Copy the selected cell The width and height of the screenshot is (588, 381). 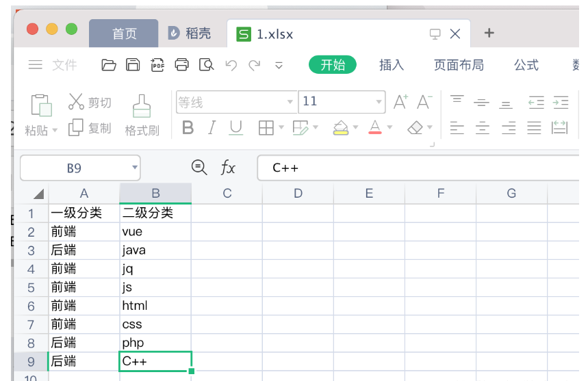coord(90,128)
